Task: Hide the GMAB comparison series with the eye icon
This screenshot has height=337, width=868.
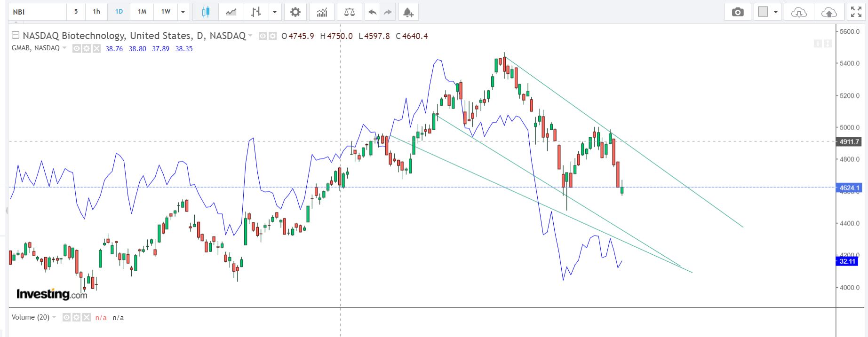Action: [76, 48]
